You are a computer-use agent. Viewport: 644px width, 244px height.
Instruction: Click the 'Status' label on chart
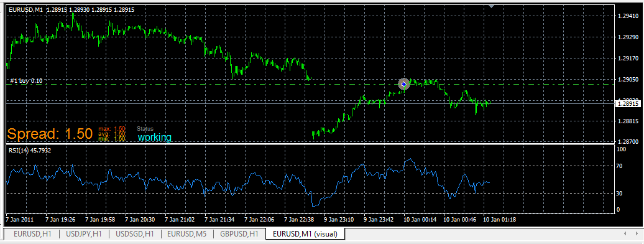(x=145, y=129)
